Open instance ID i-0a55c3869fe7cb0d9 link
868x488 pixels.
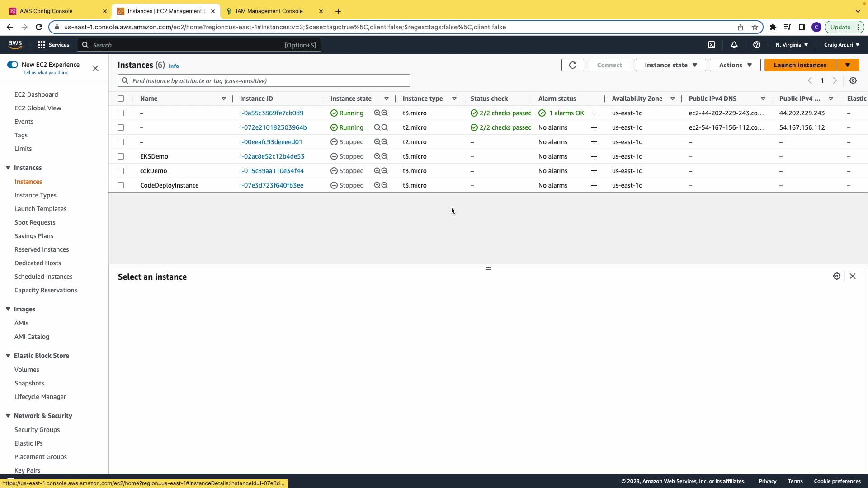tap(272, 113)
